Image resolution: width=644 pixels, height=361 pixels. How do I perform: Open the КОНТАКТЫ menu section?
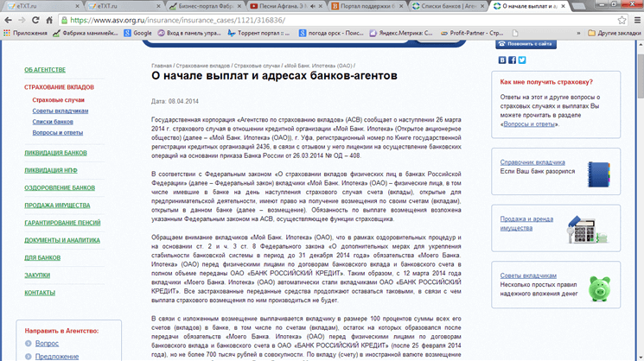click(x=40, y=293)
